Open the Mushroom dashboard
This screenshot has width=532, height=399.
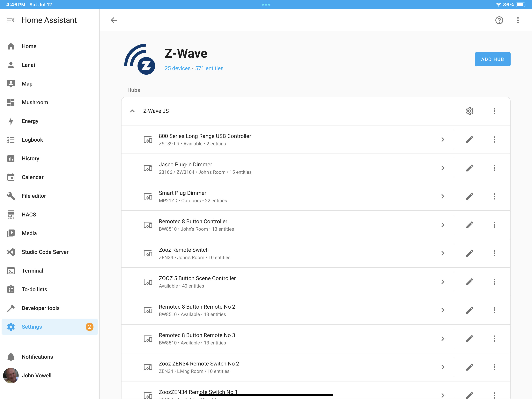click(x=50, y=102)
